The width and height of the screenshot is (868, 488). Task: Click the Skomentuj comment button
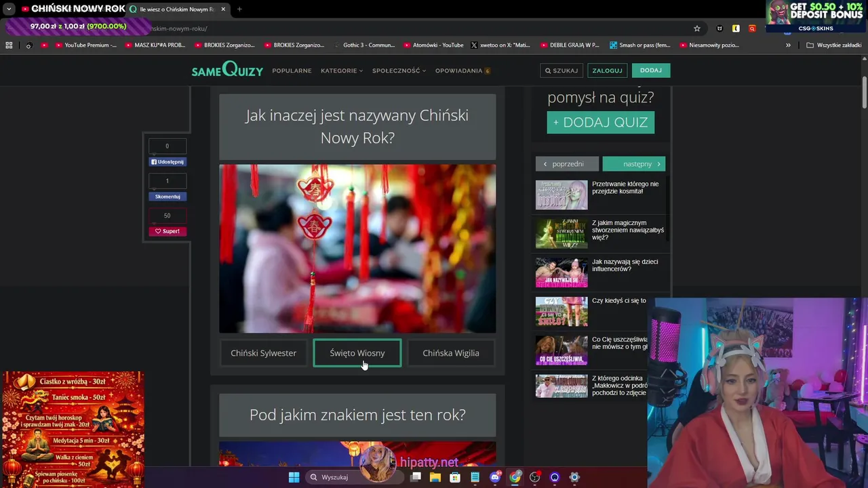(x=167, y=197)
